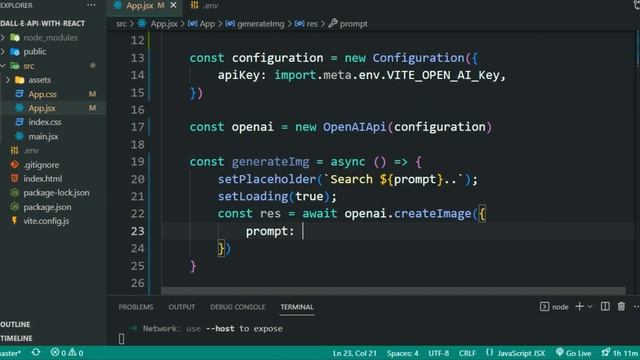Click the Vite icon beside vite.config.js
The height and width of the screenshot is (360, 640).
click(15, 221)
